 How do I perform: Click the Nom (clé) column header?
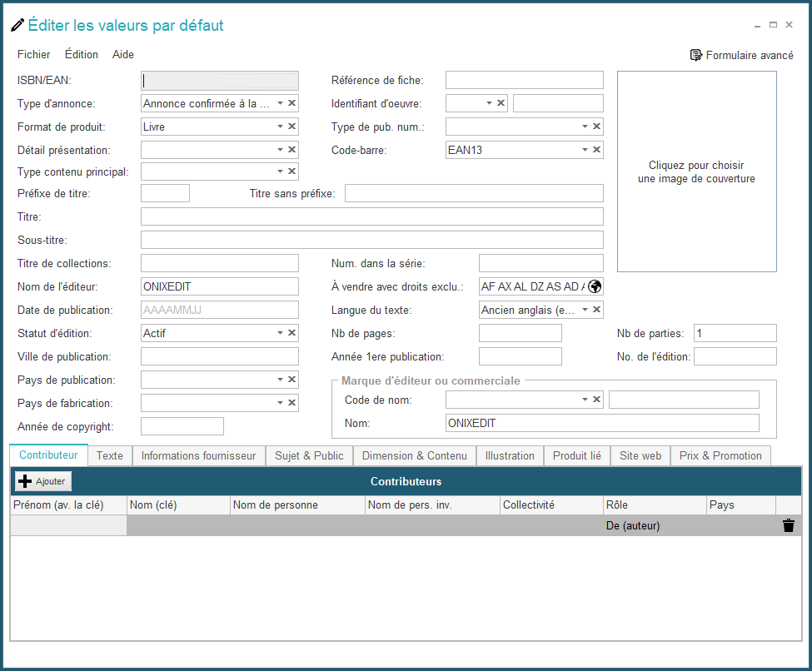click(x=178, y=504)
